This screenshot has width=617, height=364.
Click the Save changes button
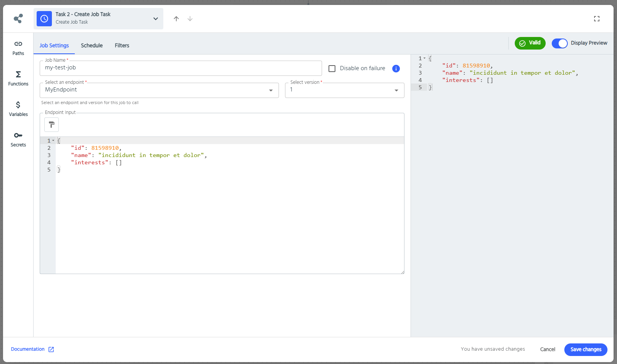click(586, 350)
